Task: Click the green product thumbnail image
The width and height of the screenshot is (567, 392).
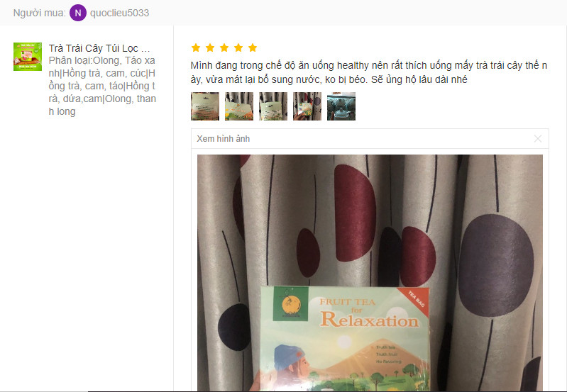Action: click(x=28, y=57)
